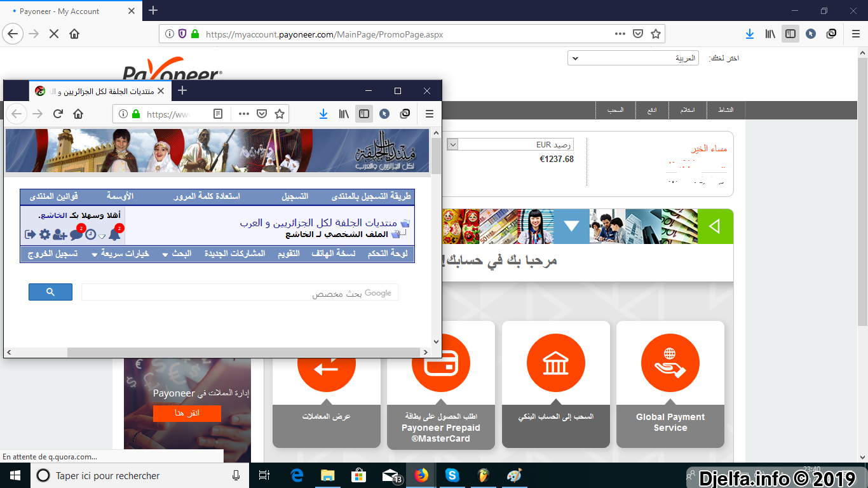Open التقويم forum menu item
This screenshot has width=868, height=488.
289,254
